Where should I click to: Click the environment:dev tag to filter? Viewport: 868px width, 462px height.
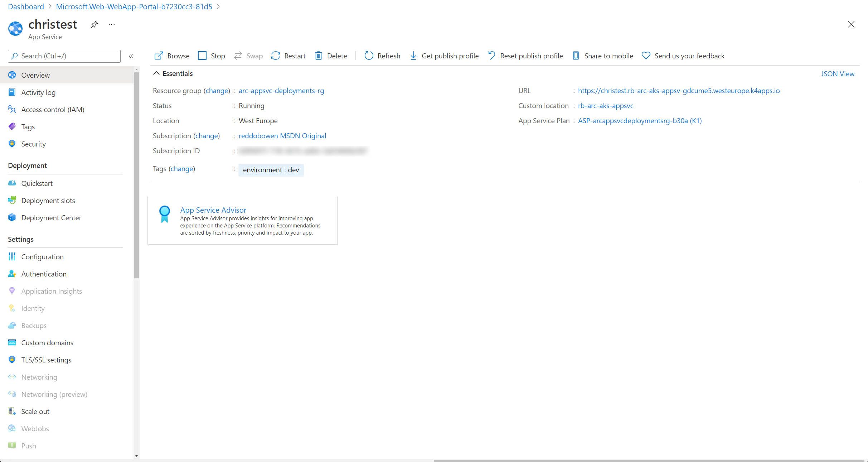[x=270, y=169]
